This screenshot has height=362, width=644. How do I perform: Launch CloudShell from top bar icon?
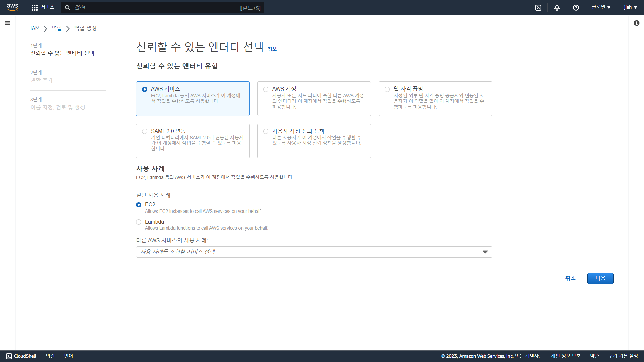click(x=538, y=8)
